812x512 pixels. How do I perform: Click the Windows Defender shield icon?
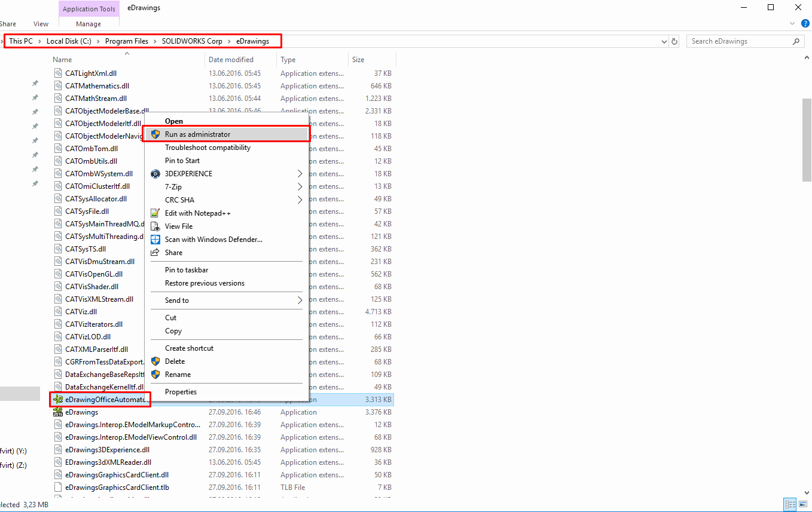pyautogui.click(x=155, y=240)
